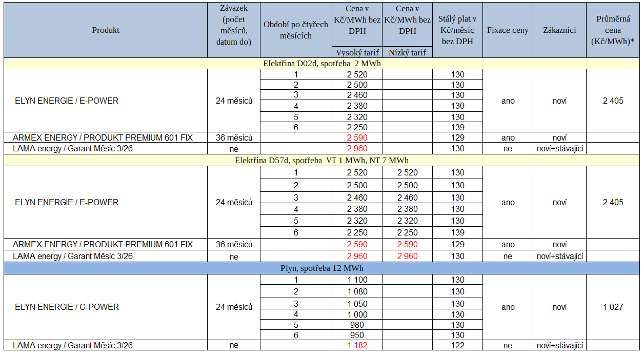This screenshot has height=355, width=644.
Task: Click the 1 027 average price cell
Action: (x=613, y=307)
